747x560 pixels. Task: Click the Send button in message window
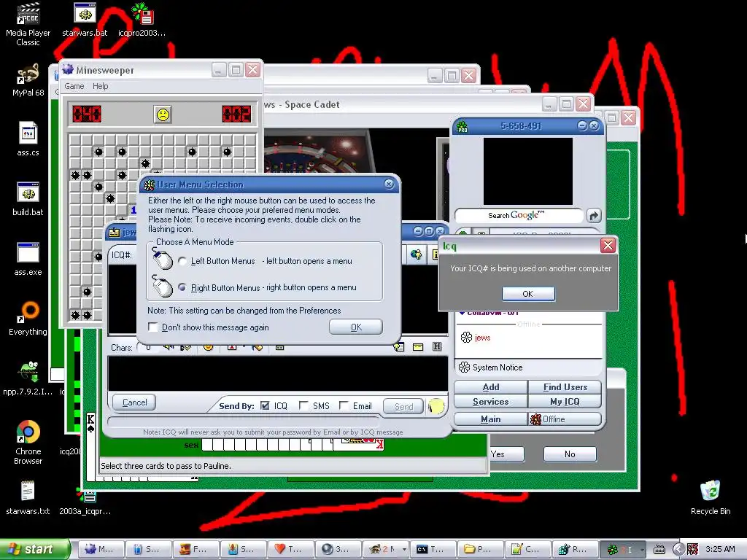(x=403, y=407)
